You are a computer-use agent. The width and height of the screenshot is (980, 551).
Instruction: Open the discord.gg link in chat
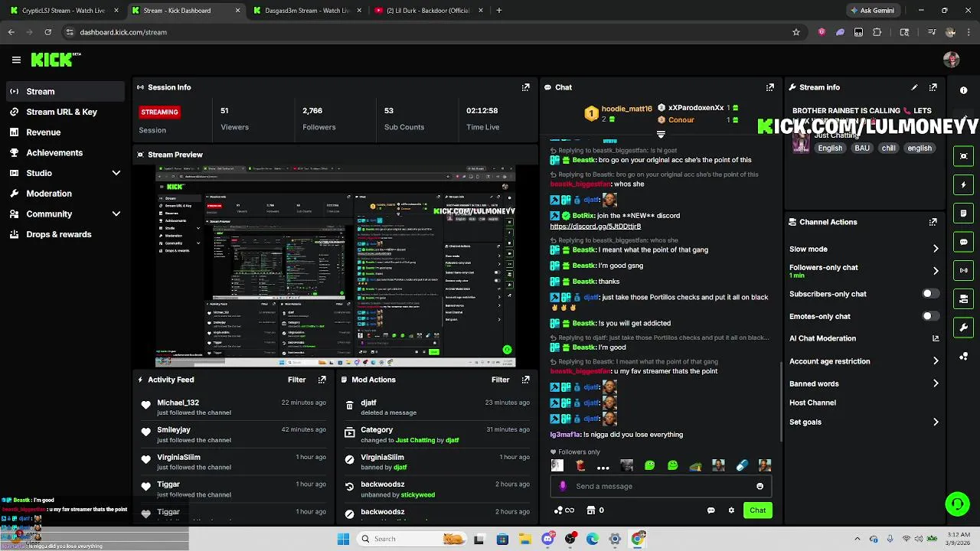click(595, 227)
